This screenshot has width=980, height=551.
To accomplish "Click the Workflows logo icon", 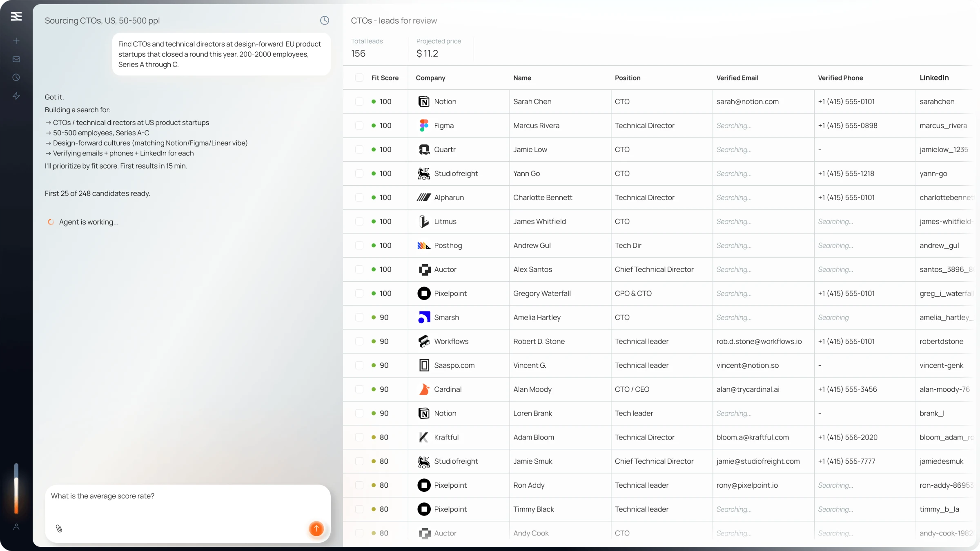I will pos(424,342).
